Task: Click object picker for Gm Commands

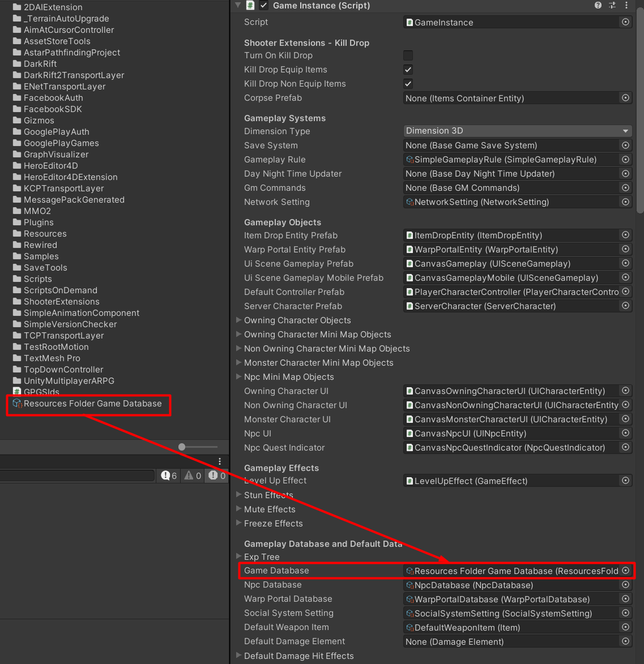Action: (625, 187)
